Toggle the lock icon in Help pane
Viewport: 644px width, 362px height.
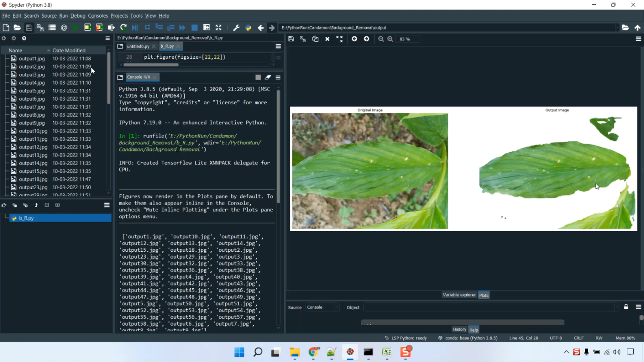[626, 307]
